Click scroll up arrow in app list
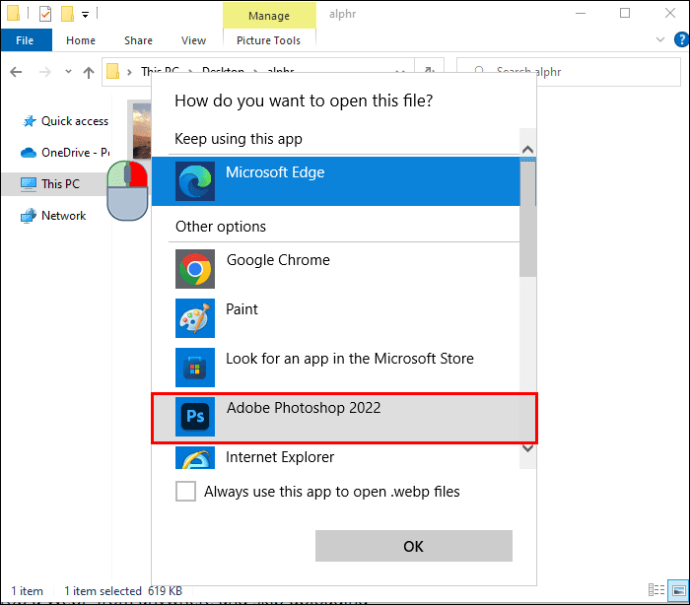The height and width of the screenshot is (605, 690). [x=528, y=149]
